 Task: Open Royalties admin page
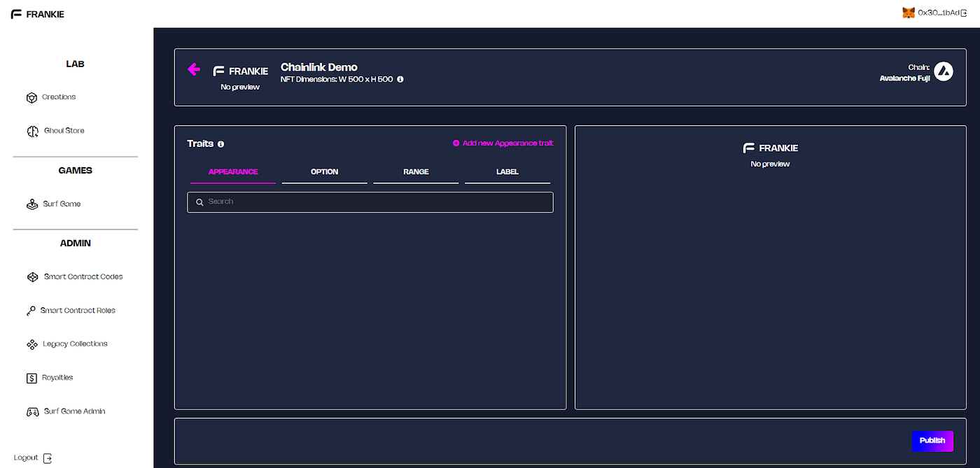(57, 378)
